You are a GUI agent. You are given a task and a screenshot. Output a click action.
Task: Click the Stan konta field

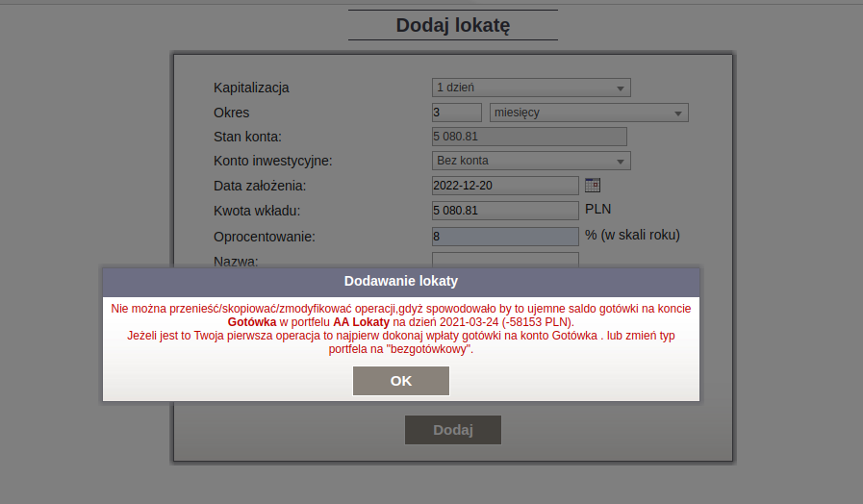[529, 137]
